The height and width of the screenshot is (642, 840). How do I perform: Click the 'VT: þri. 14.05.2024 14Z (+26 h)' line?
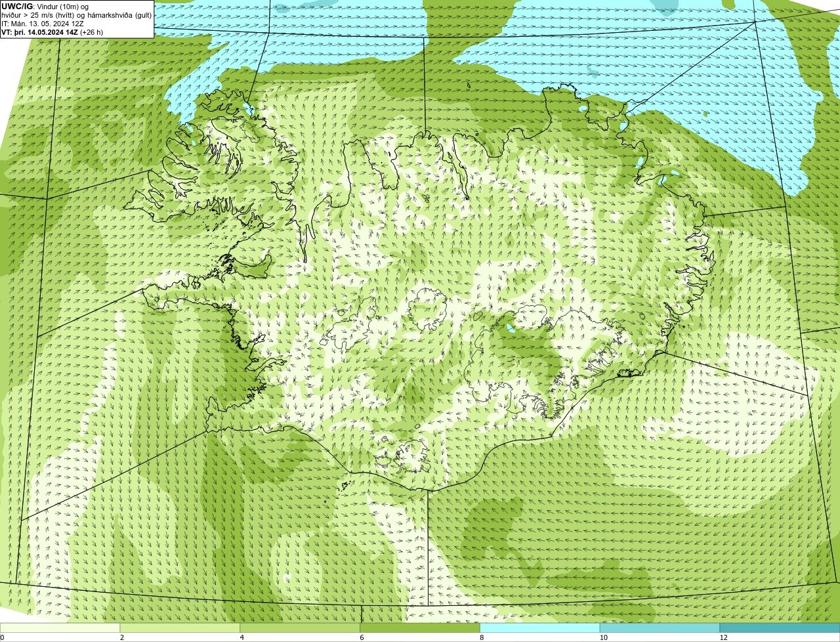pos(52,32)
